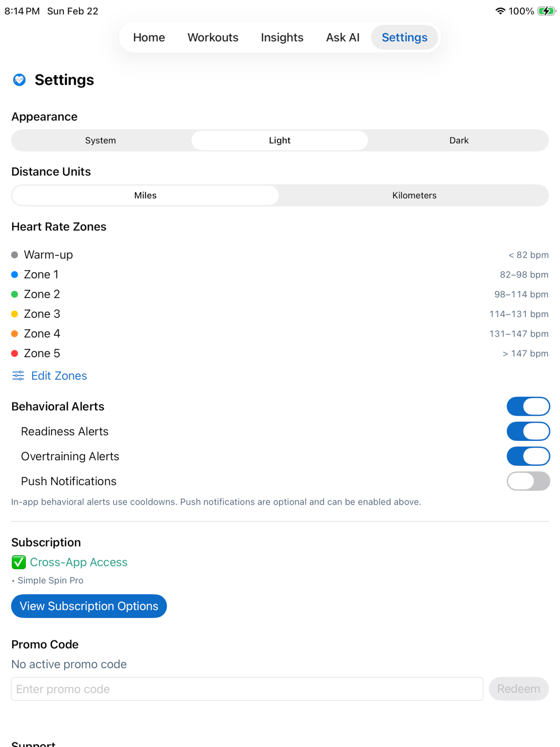Toggle the master Behavioral Alerts switch
Screen dimensions: 560x747
528,406
